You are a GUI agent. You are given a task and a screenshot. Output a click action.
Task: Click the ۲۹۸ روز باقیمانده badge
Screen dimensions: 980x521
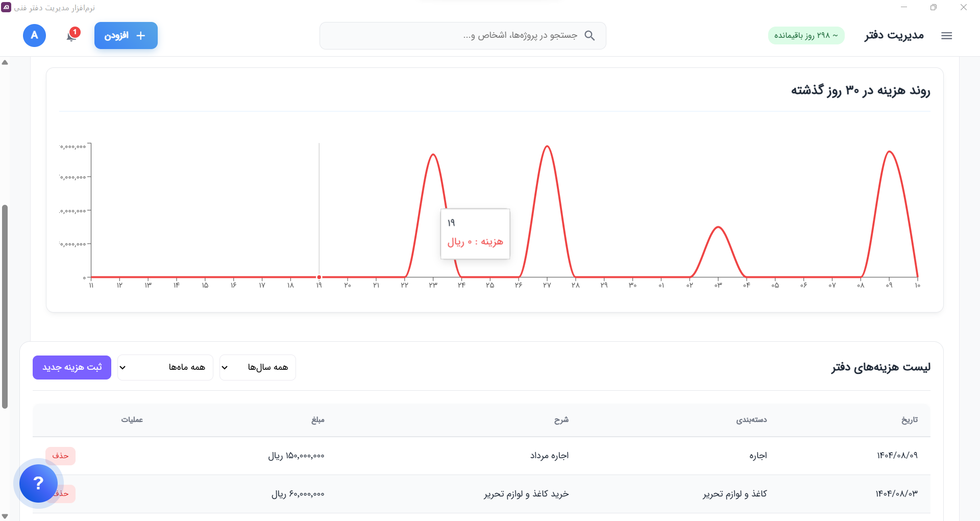pos(806,35)
